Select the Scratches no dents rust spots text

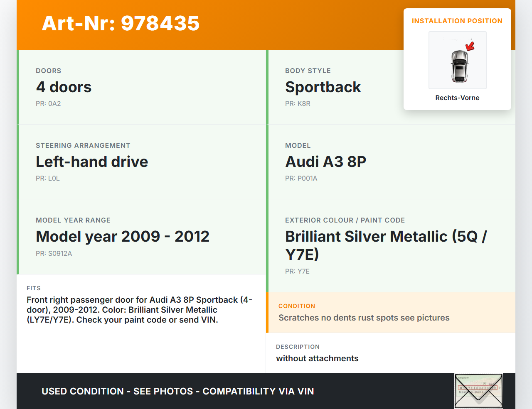coord(364,318)
